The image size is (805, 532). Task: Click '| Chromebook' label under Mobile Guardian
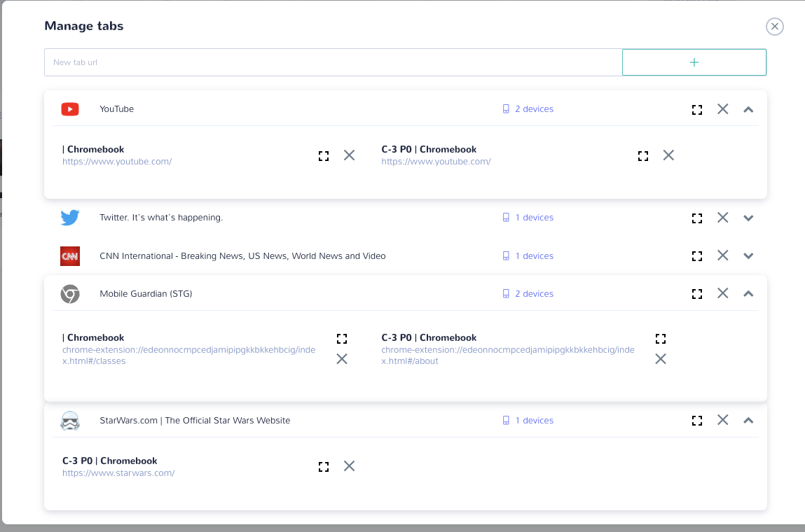tap(93, 337)
